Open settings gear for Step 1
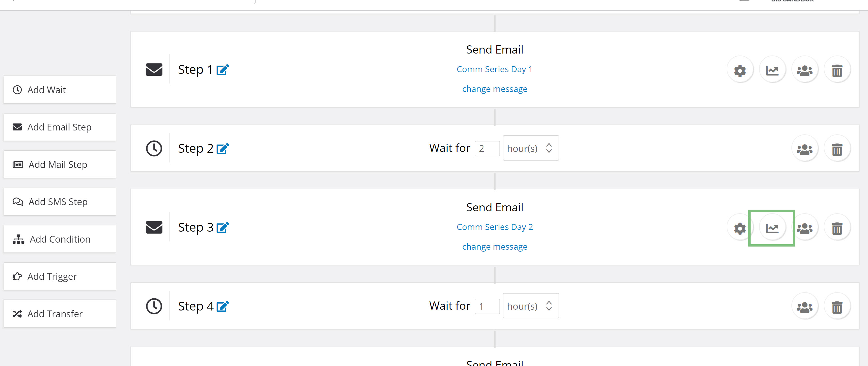 coord(740,70)
